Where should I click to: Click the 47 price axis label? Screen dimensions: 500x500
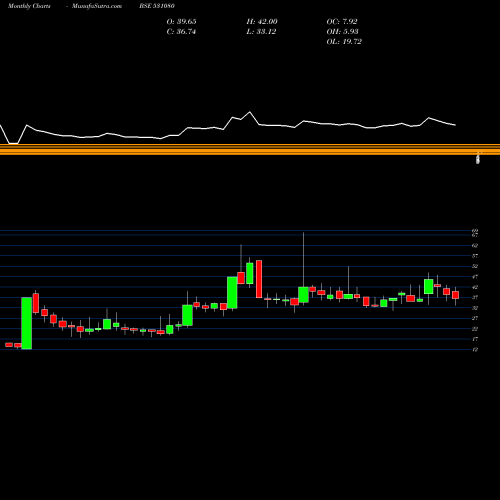point(475,276)
